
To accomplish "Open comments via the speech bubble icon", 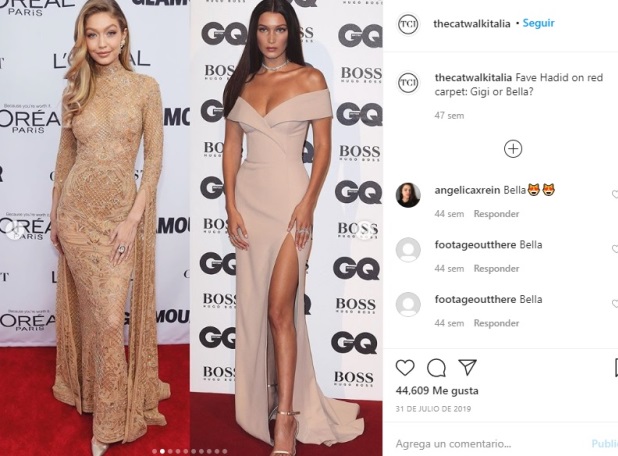I will click(436, 368).
